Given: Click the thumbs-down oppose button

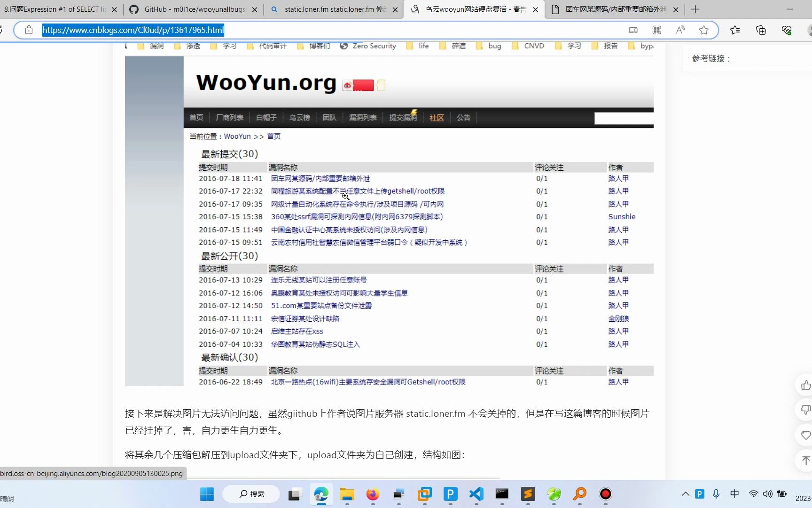Looking at the screenshot, I should 805,410.
